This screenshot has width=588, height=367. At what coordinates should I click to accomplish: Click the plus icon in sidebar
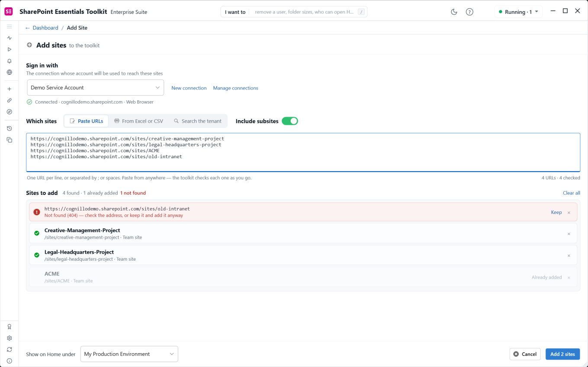(9, 89)
